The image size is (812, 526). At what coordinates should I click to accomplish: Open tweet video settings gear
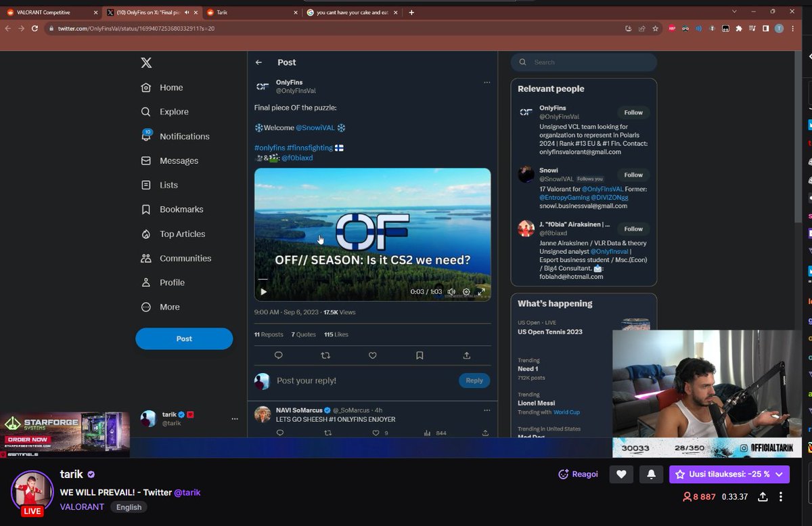[x=466, y=292]
